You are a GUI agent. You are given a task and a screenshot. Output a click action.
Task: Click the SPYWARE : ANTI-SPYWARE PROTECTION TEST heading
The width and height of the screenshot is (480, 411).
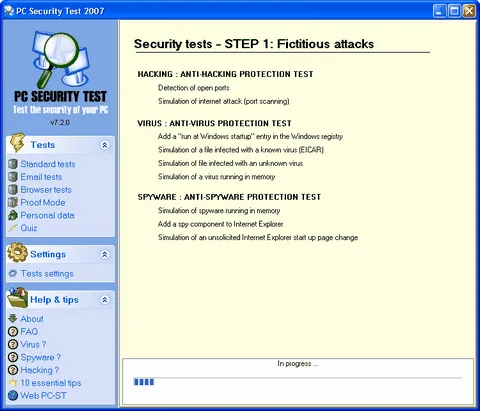click(229, 197)
